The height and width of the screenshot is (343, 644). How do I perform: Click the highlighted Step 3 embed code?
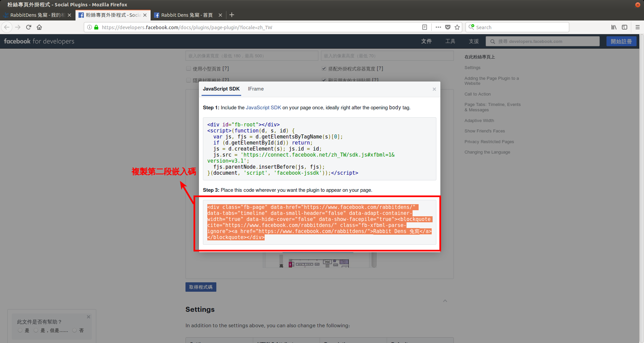(319, 222)
